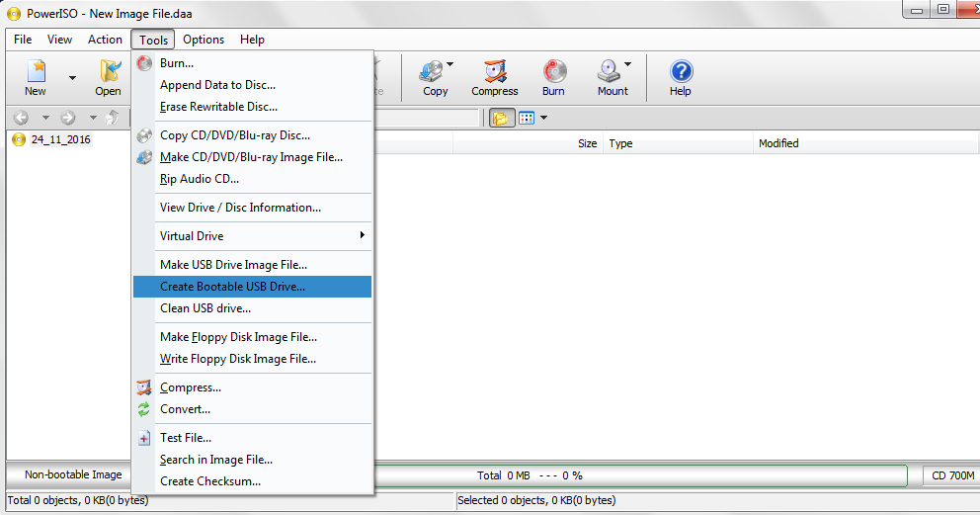This screenshot has width=980, height=515.
Task: Click the Help question mark icon
Action: point(682,71)
